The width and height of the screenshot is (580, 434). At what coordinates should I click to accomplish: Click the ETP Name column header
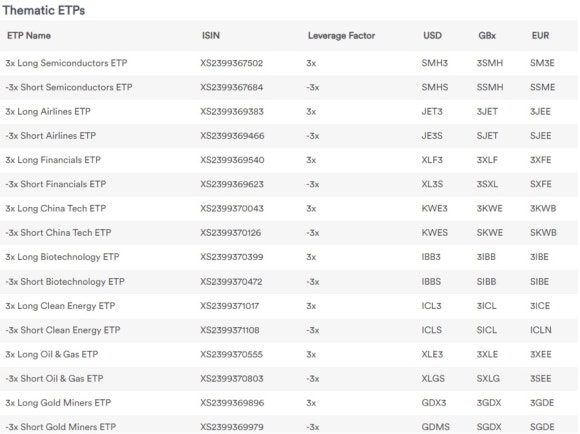point(29,36)
